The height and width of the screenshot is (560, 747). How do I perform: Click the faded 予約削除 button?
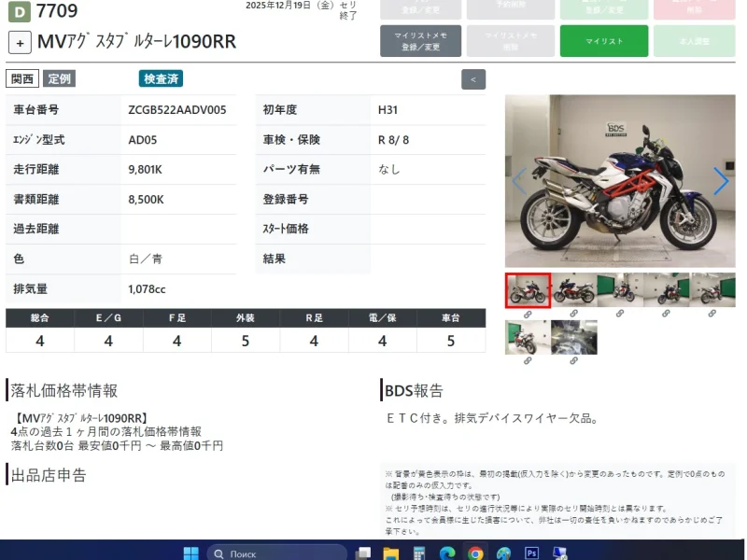pyautogui.click(x=511, y=7)
